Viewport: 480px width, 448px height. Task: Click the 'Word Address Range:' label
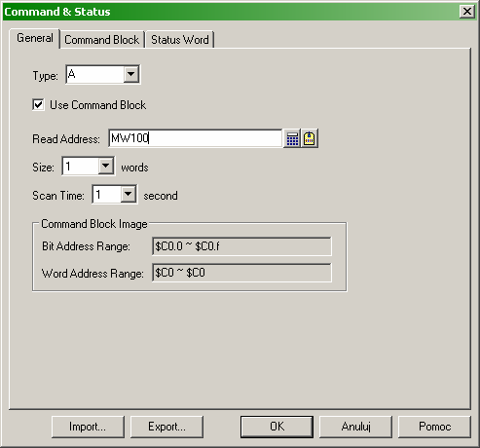tap(92, 273)
